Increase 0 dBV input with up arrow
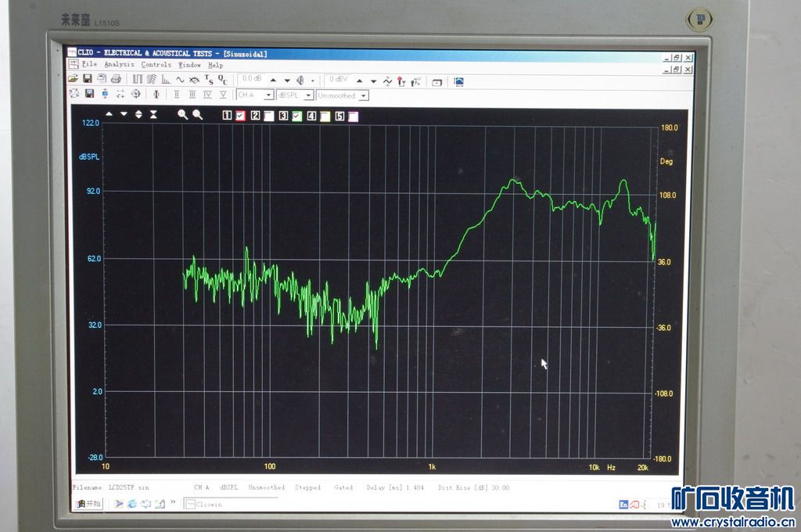Screen dimensions: 801x532 tap(360, 81)
